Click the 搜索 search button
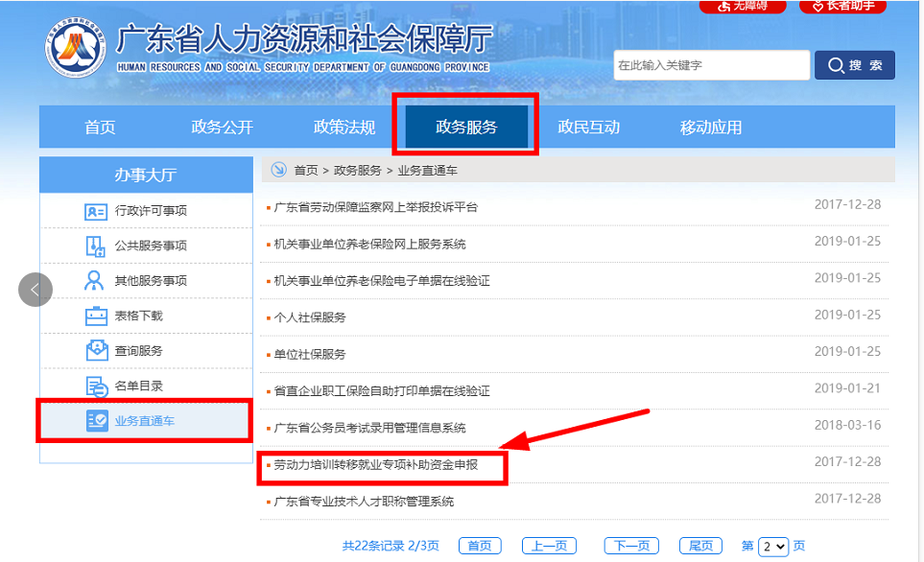The height and width of the screenshot is (562, 924). 855,65
